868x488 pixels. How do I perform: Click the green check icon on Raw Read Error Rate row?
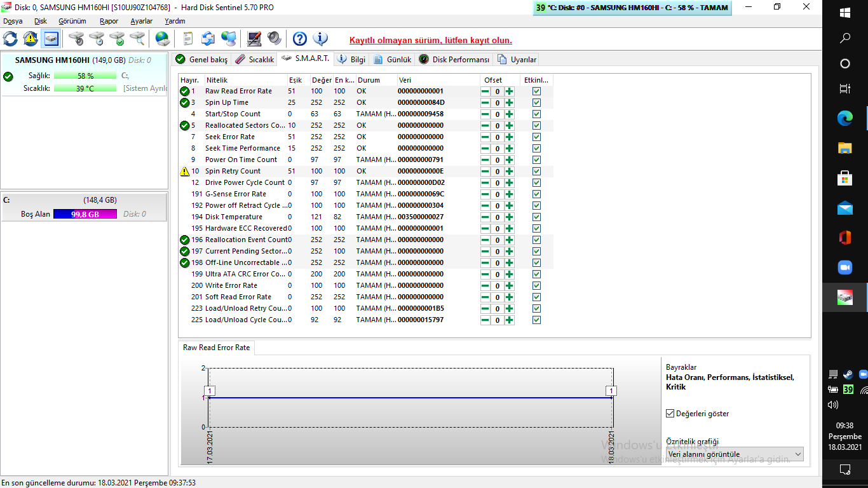tap(185, 91)
